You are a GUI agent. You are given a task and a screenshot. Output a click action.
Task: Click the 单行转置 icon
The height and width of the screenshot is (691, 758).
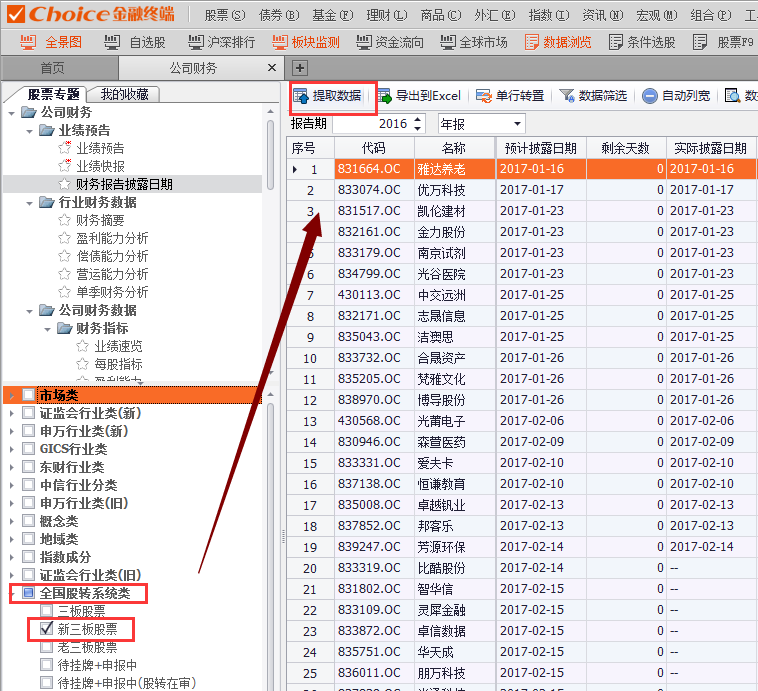483,96
